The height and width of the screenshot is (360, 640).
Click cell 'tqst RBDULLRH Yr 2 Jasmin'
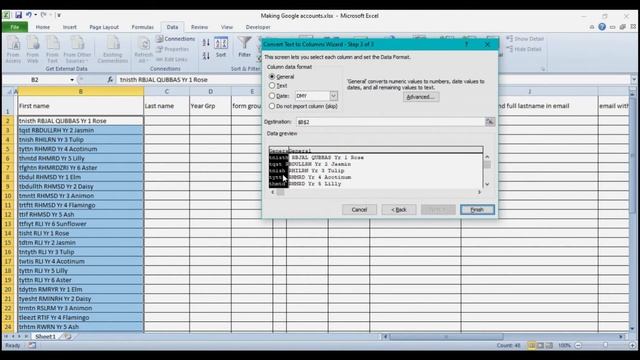tap(81, 130)
